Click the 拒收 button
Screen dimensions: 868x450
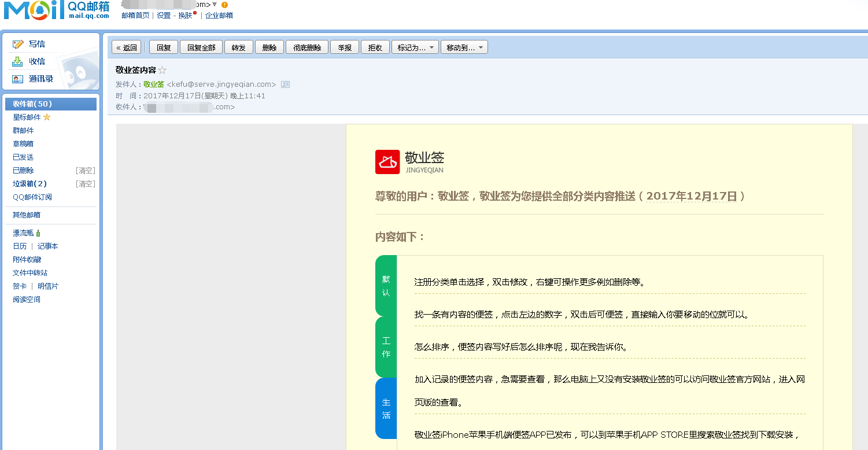[x=375, y=47]
